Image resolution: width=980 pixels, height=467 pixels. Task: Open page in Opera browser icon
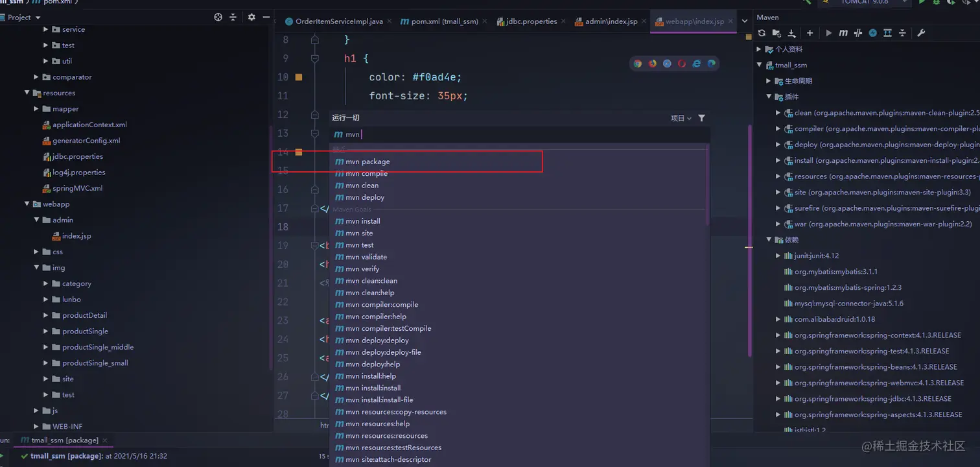point(682,64)
